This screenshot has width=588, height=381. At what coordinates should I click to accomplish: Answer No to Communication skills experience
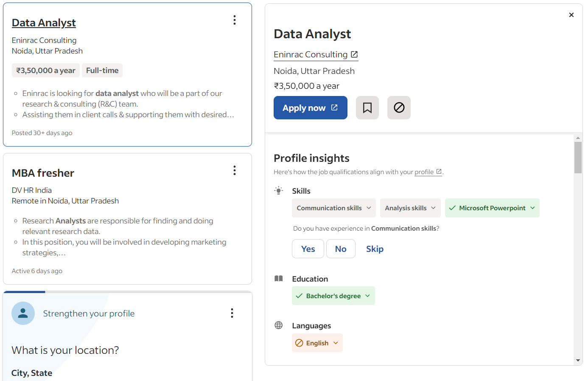click(x=341, y=249)
